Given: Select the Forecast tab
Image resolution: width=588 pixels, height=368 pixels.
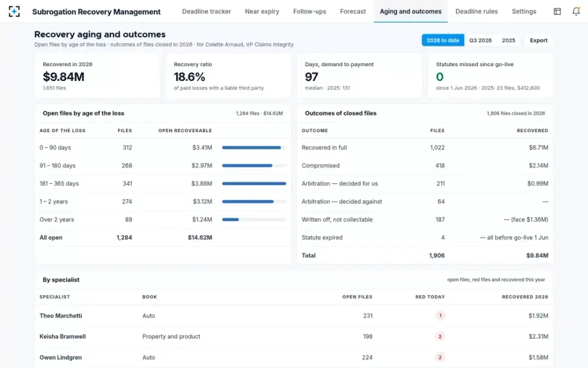Looking at the screenshot, I should tap(353, 11).
